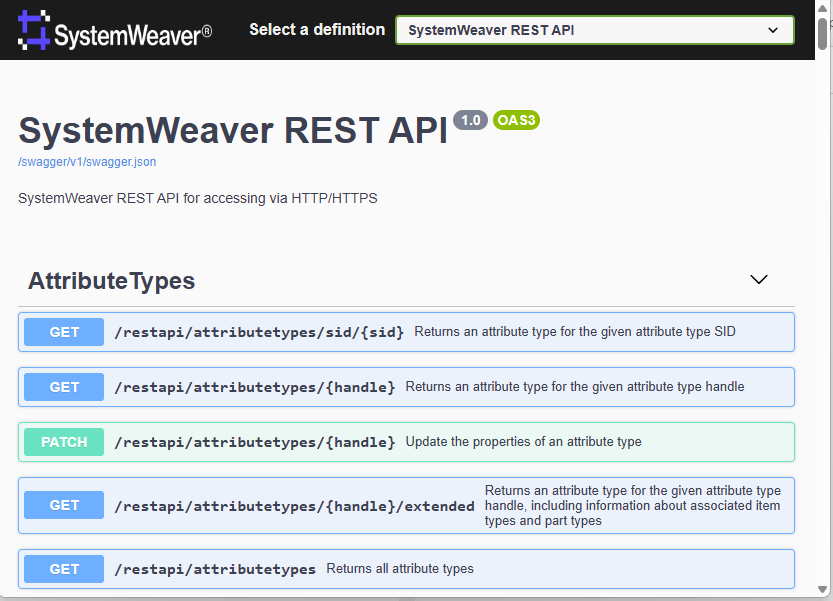Click 'Returns all attribute types' description
Screen dimensions: 833x601
(400, 569)
